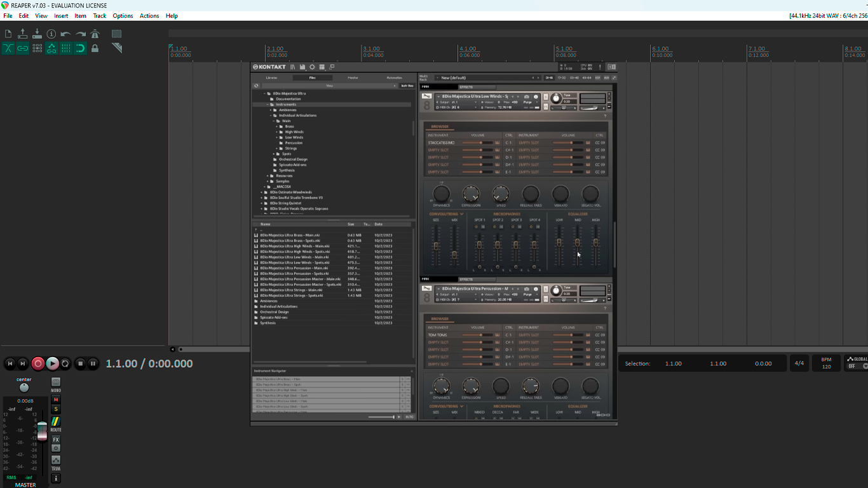
Task: Open Project settings info icon in toolbar
Action: [x=51, y=34]
